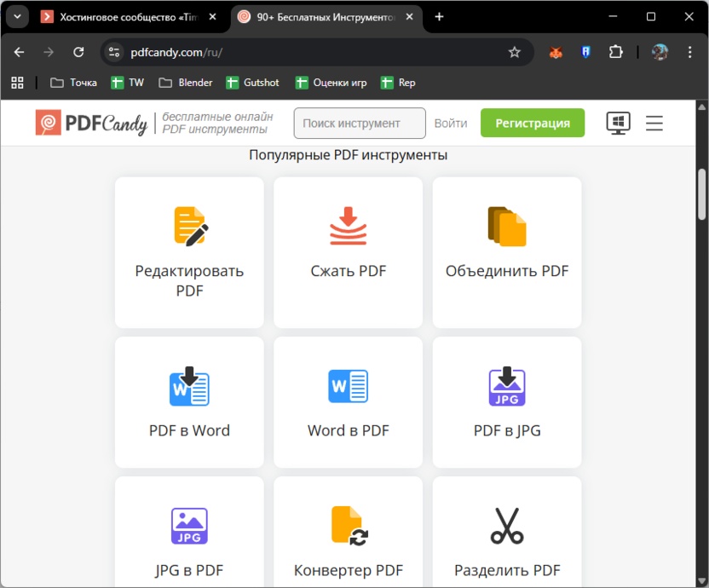Screen dimensions: 709x588
Task: Select the PDF в Word converter icon
Action: pos(188,386)
